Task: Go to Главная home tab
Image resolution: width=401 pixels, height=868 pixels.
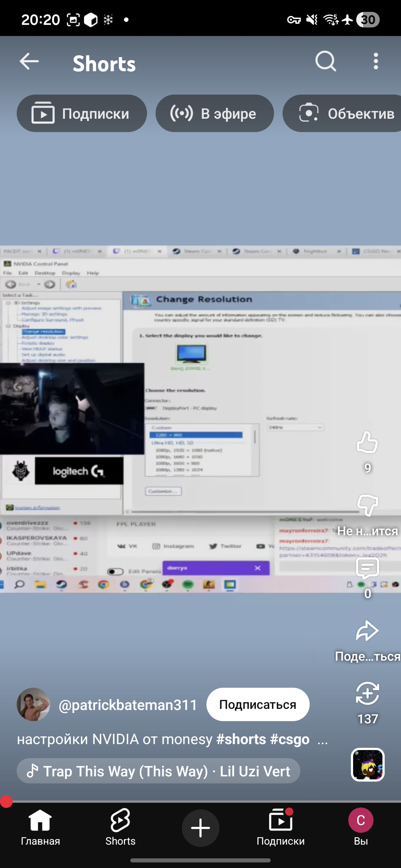Action: click(40, 827)
